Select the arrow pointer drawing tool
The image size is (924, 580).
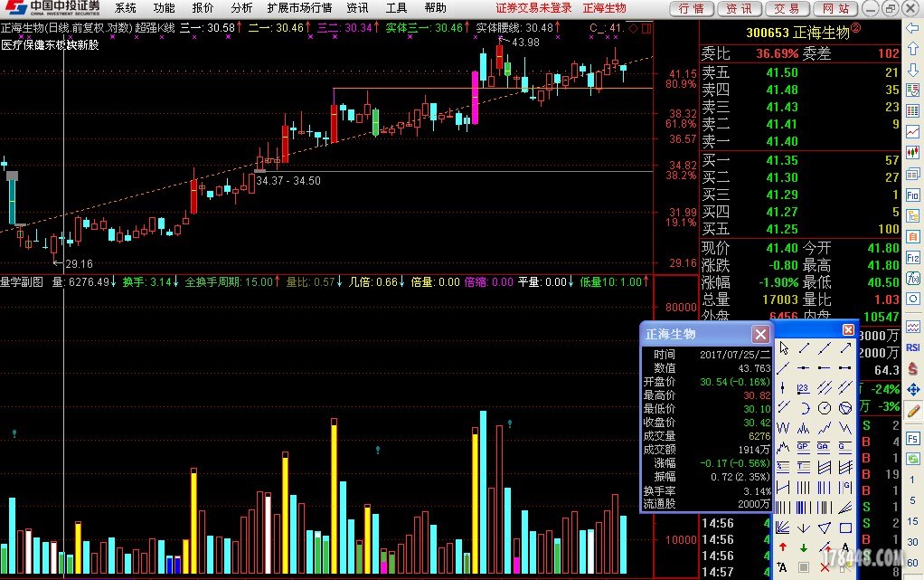click(x=783, y=348)
